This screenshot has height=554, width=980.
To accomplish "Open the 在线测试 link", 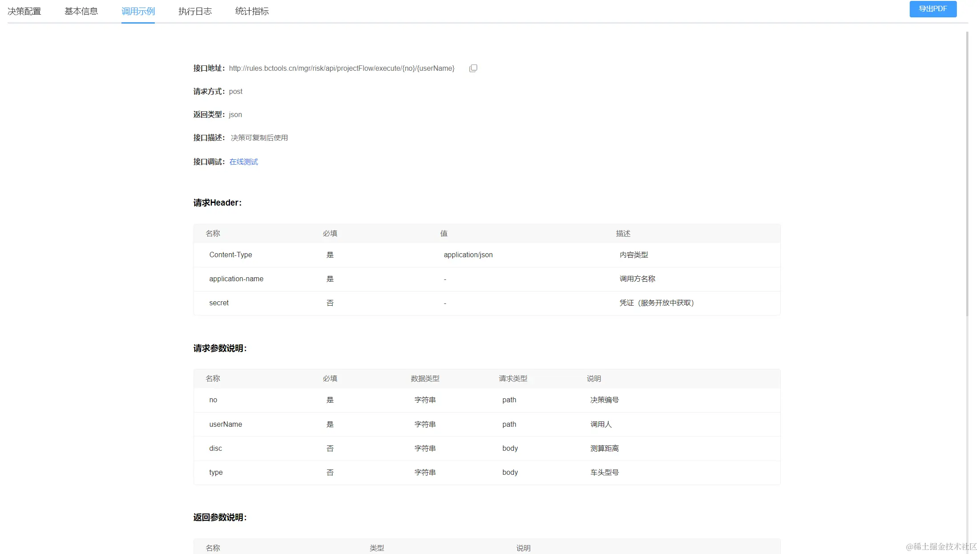I will click(x=243, y=162).
